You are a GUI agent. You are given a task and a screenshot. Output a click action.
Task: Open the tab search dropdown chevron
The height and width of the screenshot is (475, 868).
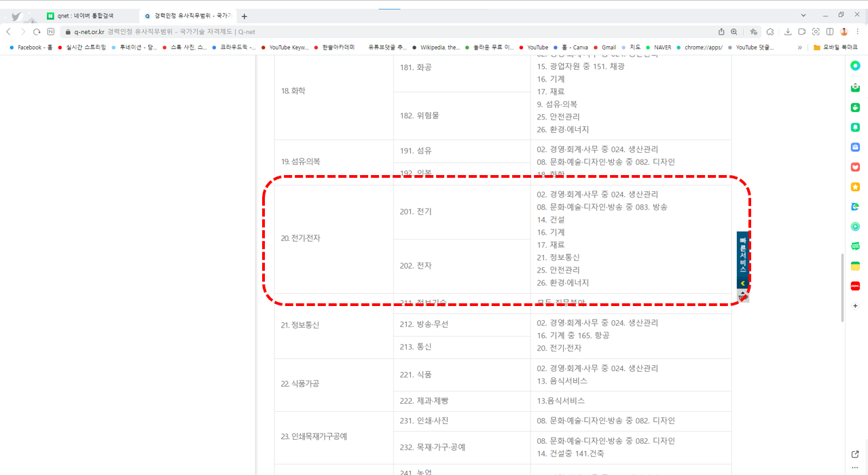pos(803,15)
